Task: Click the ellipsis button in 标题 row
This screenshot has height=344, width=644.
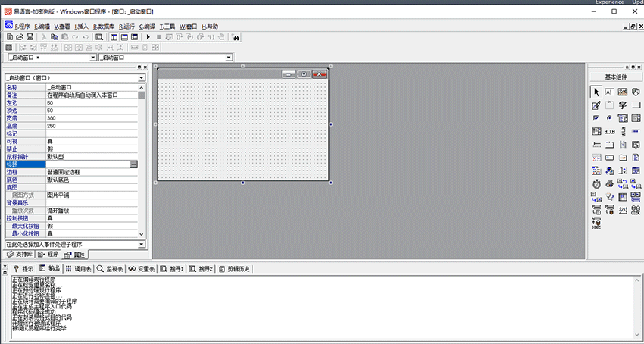Action: click(134, 164)
